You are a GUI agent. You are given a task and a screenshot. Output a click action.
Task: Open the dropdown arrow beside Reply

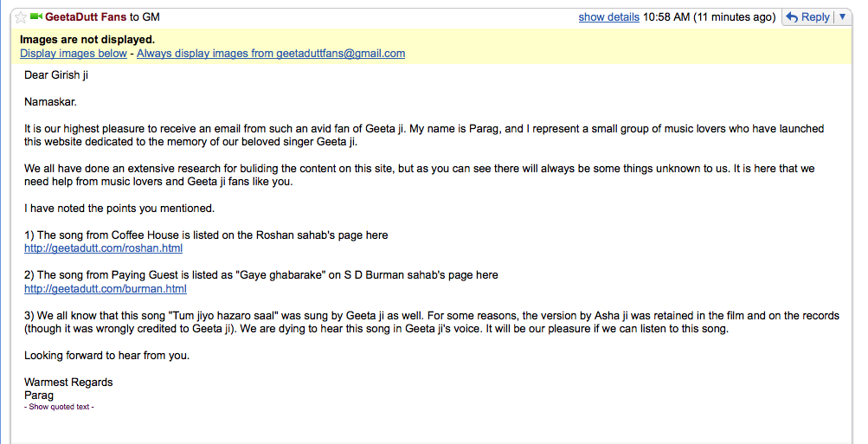(843, 17)
